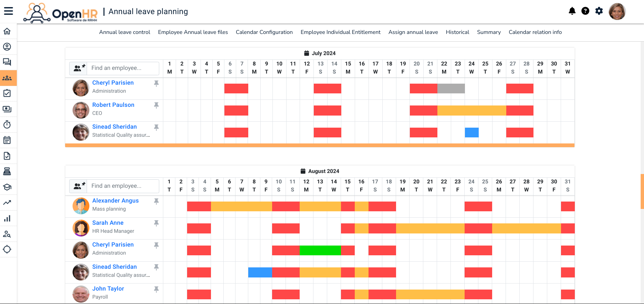The height and width of the screenshot is (304, 644).
Task: Toggle pin for Robert Paulson in July
Action: click(156, 105)
